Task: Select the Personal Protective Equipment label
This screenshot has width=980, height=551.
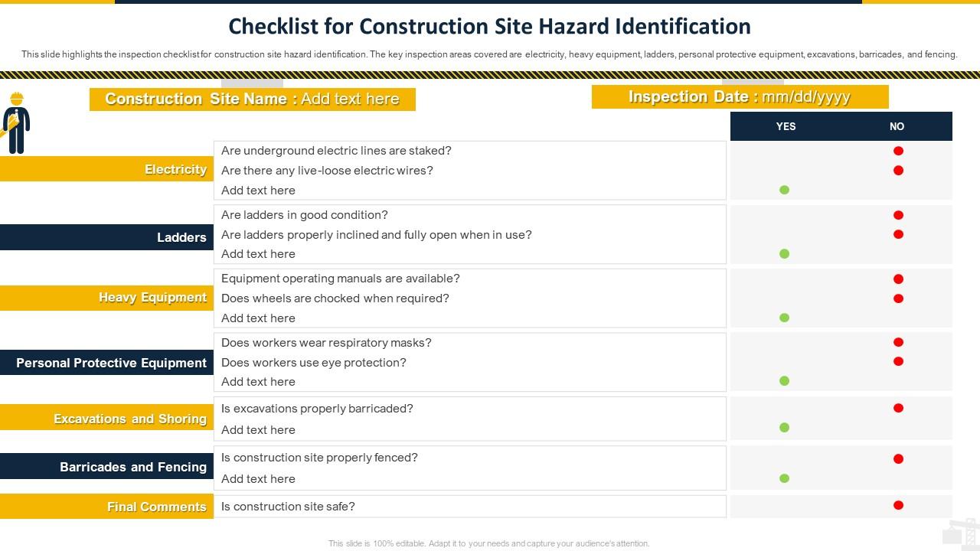Action: [x=111, y=363]
